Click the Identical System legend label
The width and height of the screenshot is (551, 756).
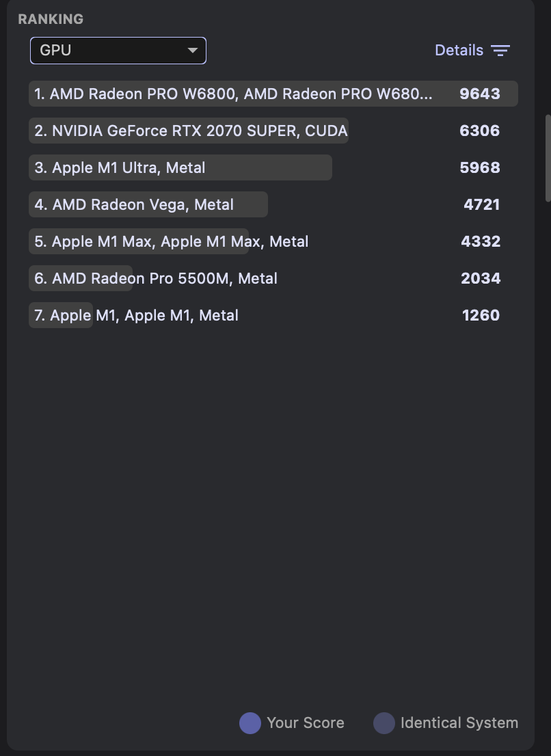[x=459, y=723]
